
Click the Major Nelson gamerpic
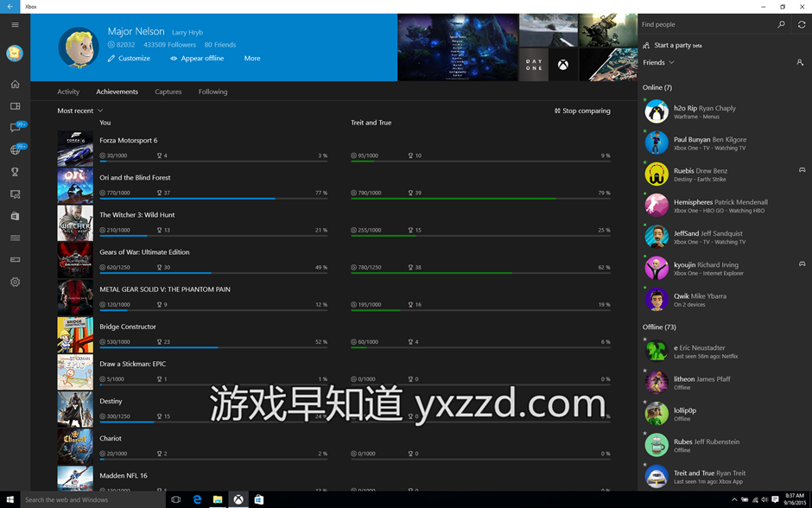coord(79,48)
